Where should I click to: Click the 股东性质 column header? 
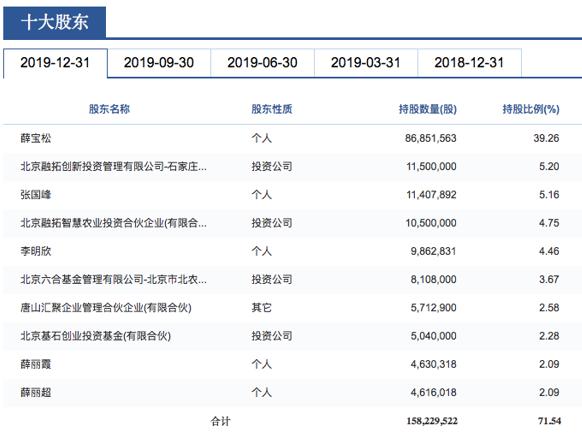click(x=272, y=109)
